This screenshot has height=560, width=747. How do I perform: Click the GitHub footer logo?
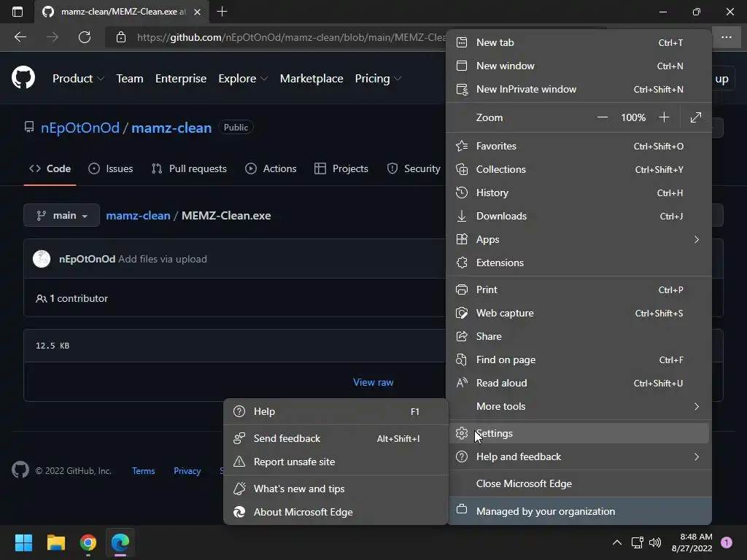[x=20, y=470]
